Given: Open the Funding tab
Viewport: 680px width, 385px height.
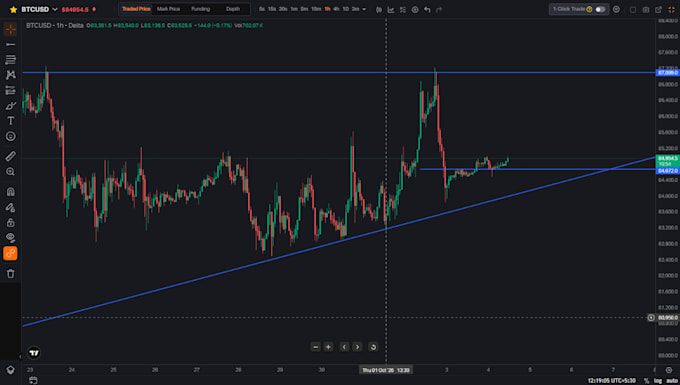Looking at the screenshot, I should coord(200,9).
